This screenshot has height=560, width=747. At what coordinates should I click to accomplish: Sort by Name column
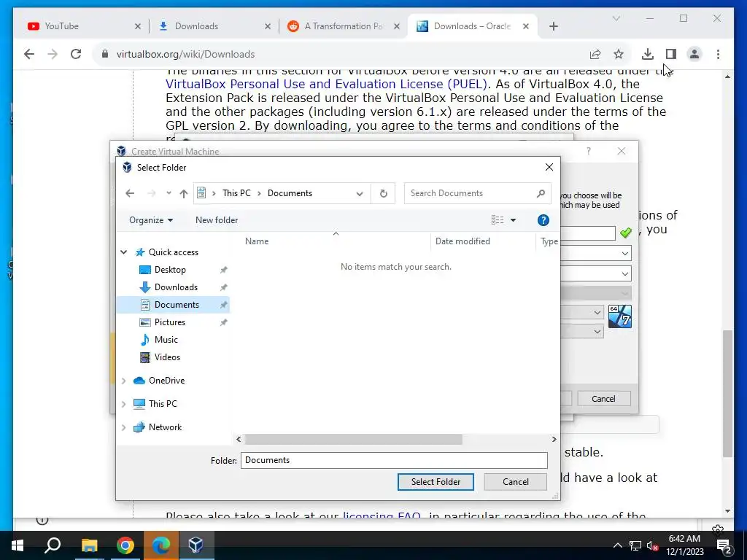tap(257, 241)
